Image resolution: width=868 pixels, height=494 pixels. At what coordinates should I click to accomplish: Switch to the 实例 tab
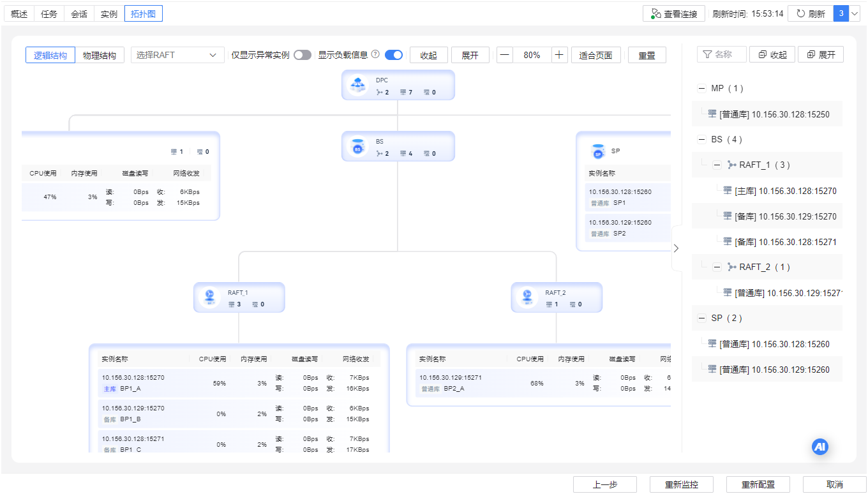[109, 13]
